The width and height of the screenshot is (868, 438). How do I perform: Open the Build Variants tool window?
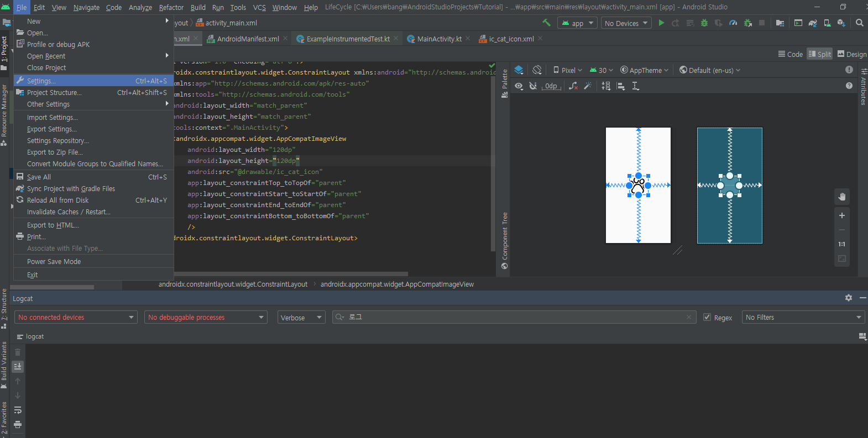click(x=4, y=365)
